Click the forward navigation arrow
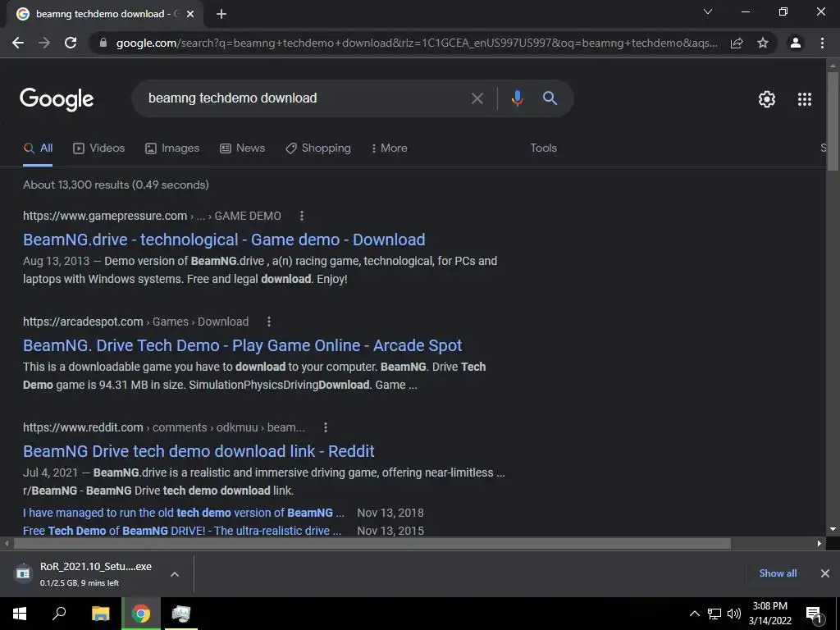The width and height of the screenshot is (840, 630). (x=44, y=43)
